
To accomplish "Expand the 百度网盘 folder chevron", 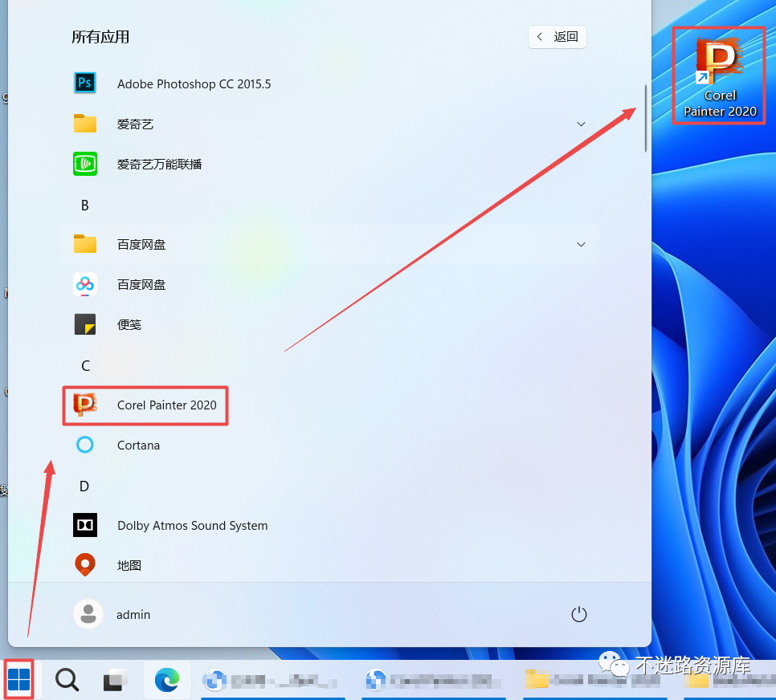I will 581,244.
